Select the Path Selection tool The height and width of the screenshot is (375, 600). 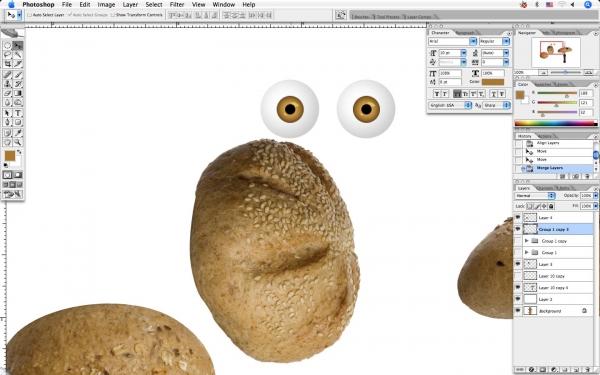[7, 113]
